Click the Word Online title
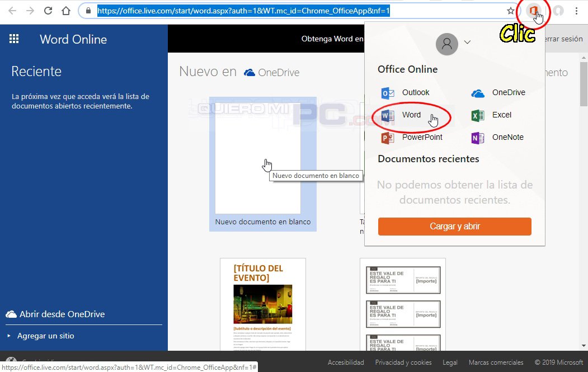 [73, 39]
